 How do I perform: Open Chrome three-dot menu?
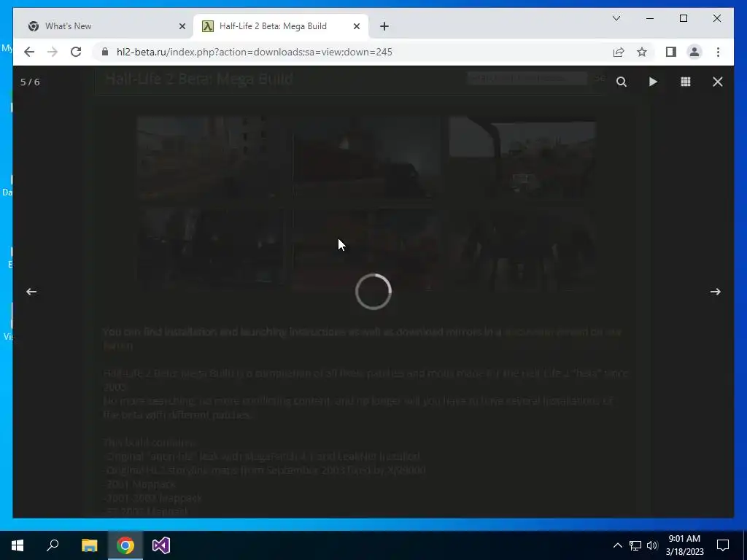coord(718,52)
